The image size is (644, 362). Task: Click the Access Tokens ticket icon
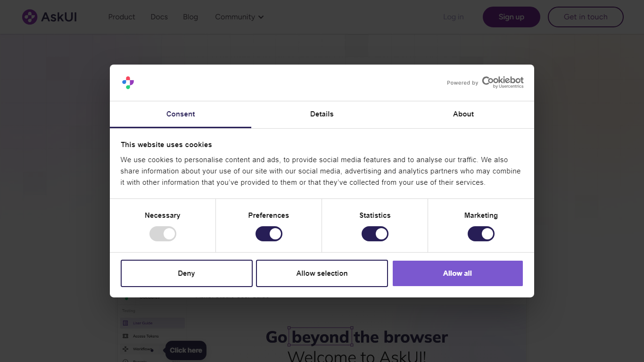[125, 336]
